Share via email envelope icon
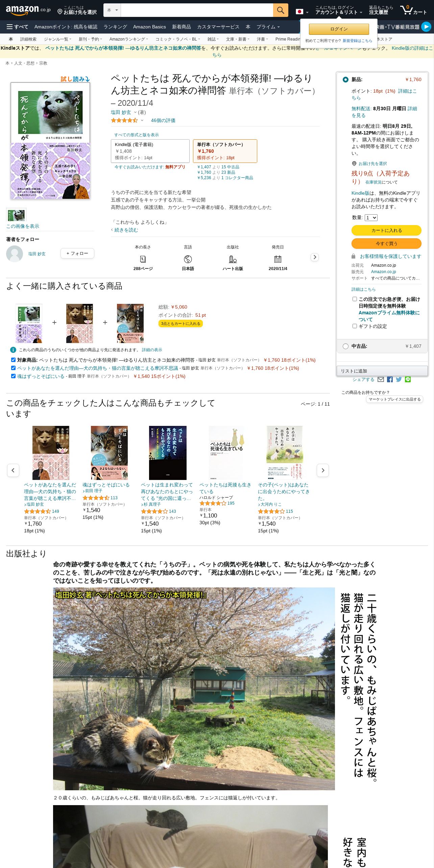 [x=381, y=380]
